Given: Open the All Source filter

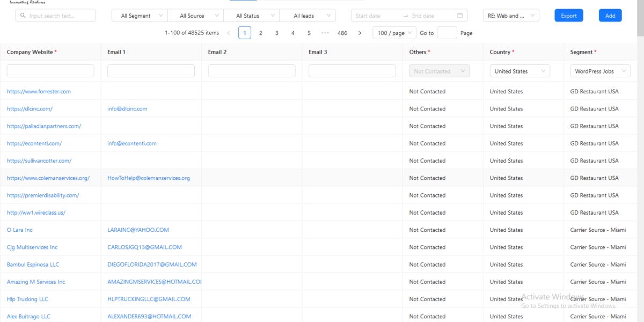Looking at the screenshot, I should (x=195, y=16).
